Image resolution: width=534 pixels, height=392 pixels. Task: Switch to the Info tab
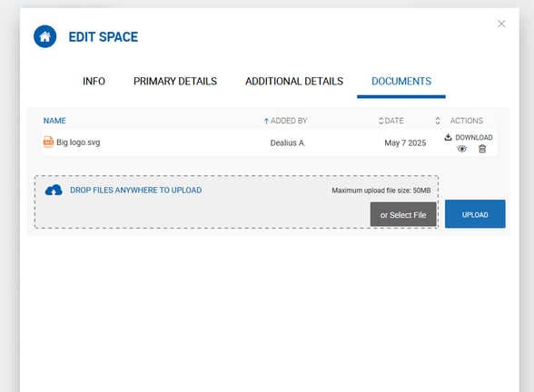(x=94, y=82)
